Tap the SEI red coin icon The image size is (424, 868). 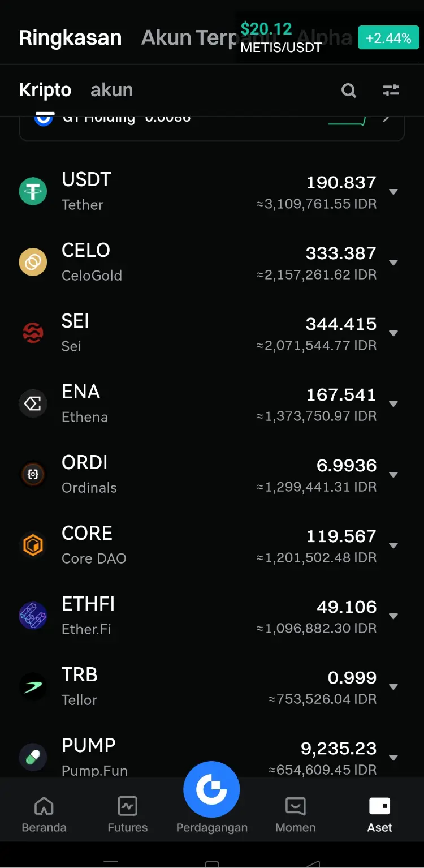[x=33, y=333]
